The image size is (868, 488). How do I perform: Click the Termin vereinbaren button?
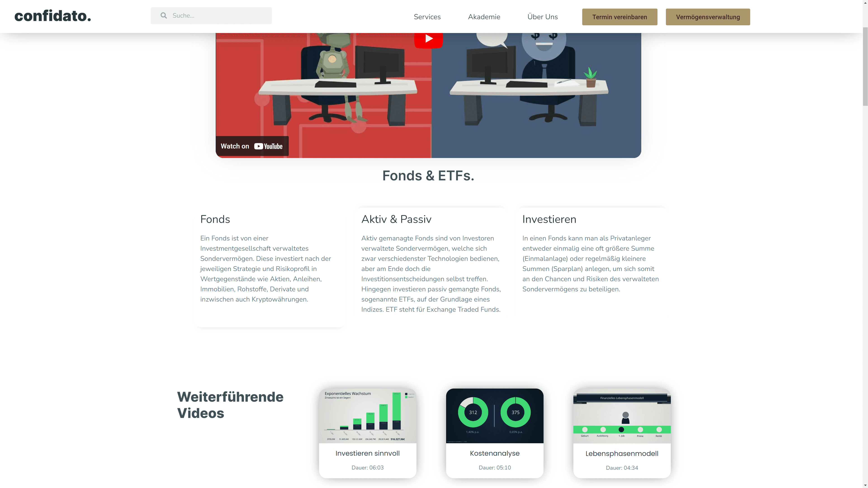(x=620, y=17)
